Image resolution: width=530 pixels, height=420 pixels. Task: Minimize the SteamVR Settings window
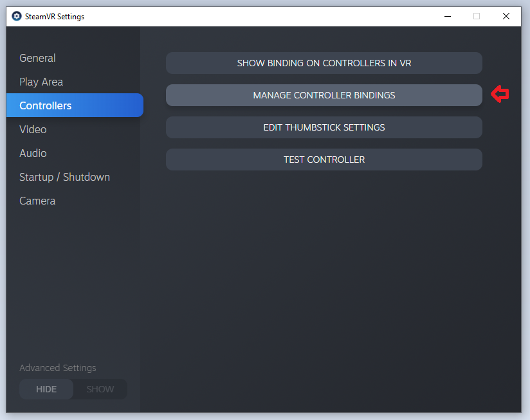(448, 16)
